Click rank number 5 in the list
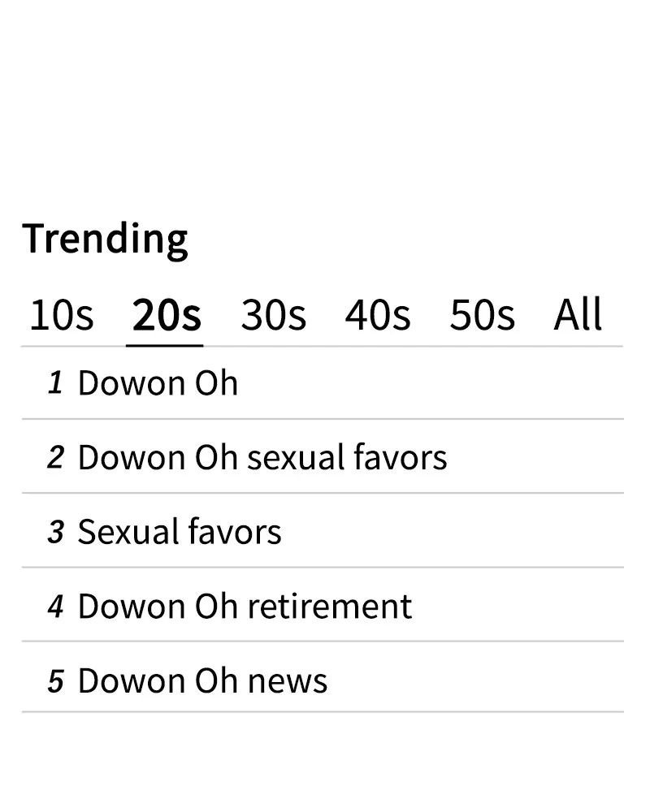 click(x=55, y=681)
